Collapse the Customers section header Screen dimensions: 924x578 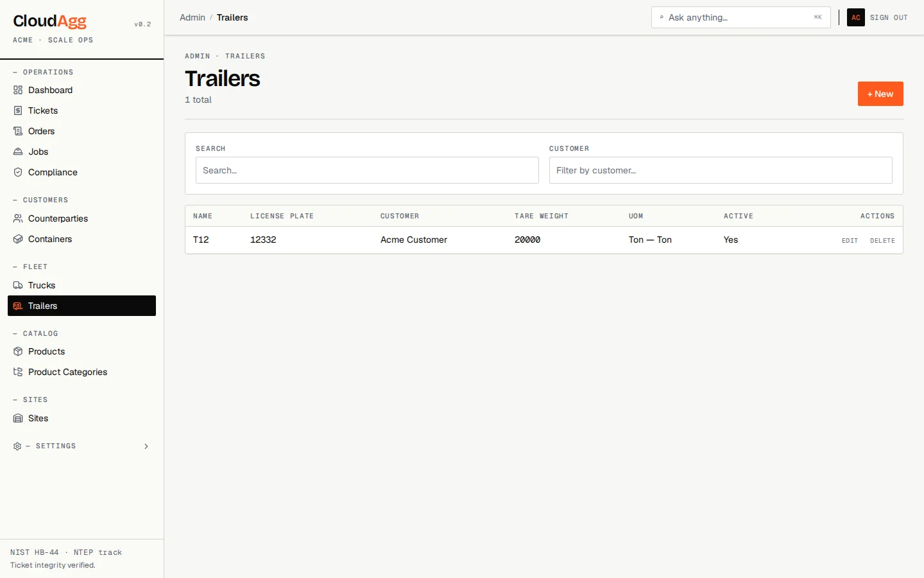(40, 200)
